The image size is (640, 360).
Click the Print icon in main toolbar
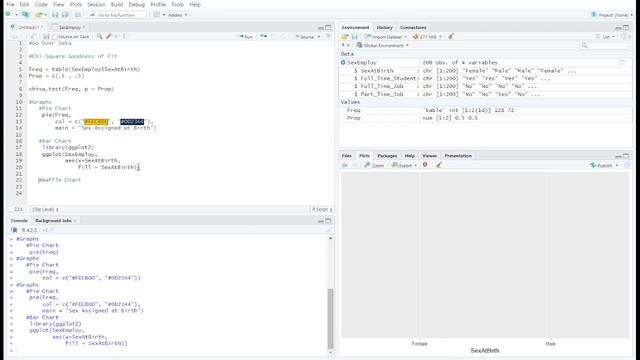point(78,15)
